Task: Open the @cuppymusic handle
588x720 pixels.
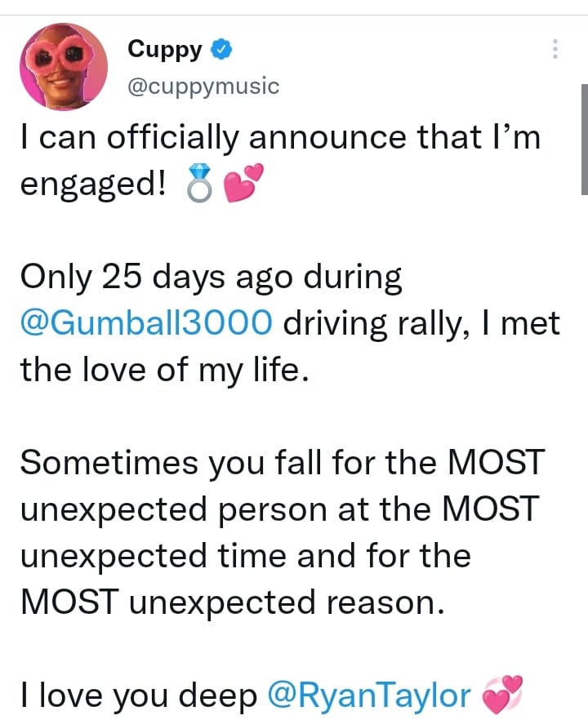Action: (x=203, y=86)
